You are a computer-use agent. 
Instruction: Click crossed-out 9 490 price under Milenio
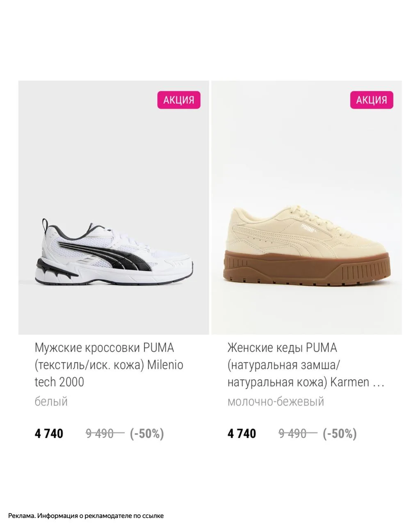click(105, 434)
